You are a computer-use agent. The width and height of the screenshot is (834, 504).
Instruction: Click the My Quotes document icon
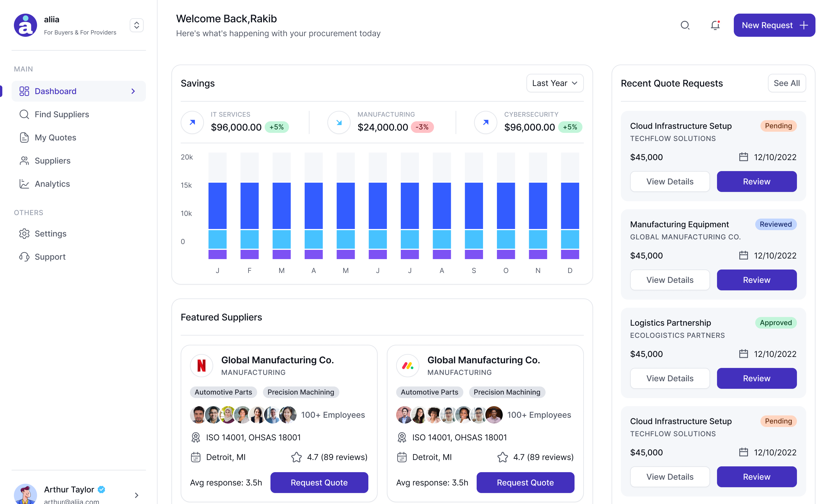pos(24,137)
